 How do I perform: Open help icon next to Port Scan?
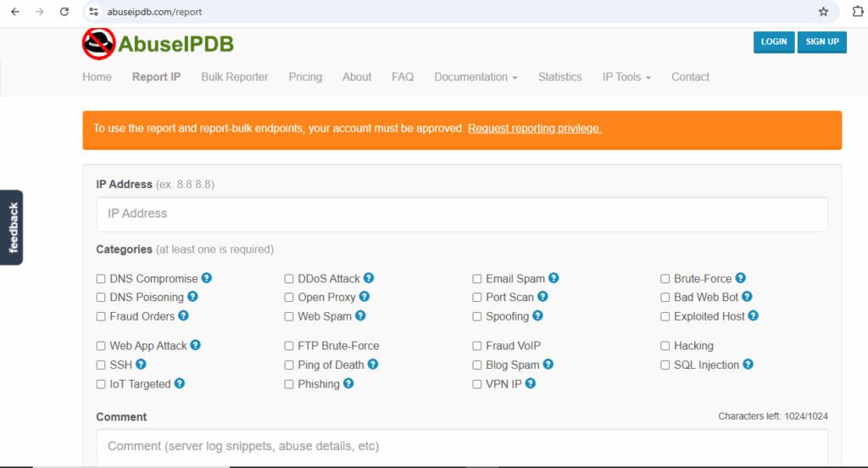542,296
